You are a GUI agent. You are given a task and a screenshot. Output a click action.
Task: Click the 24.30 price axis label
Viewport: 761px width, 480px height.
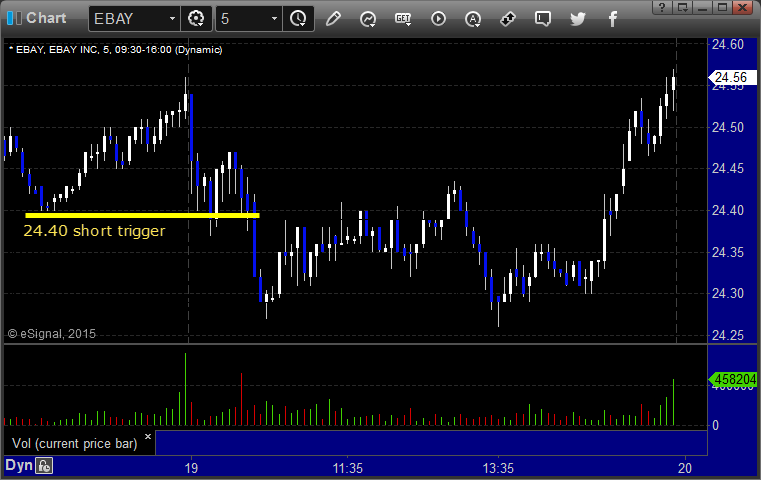coord(728,293)
